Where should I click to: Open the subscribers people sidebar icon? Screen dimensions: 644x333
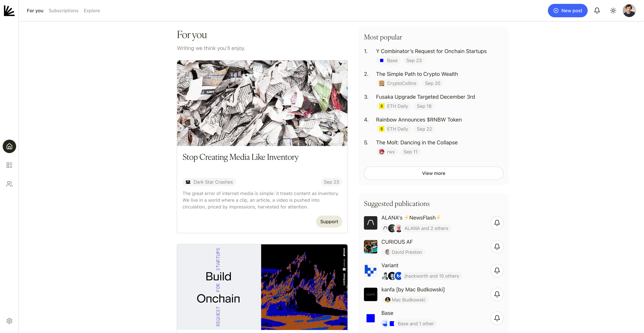[x=9, y=184]
